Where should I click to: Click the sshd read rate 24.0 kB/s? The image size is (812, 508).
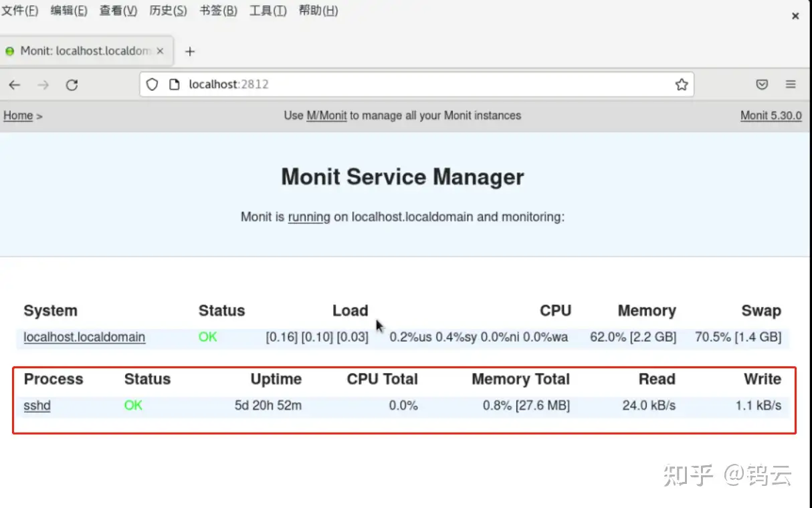point(649,406)
